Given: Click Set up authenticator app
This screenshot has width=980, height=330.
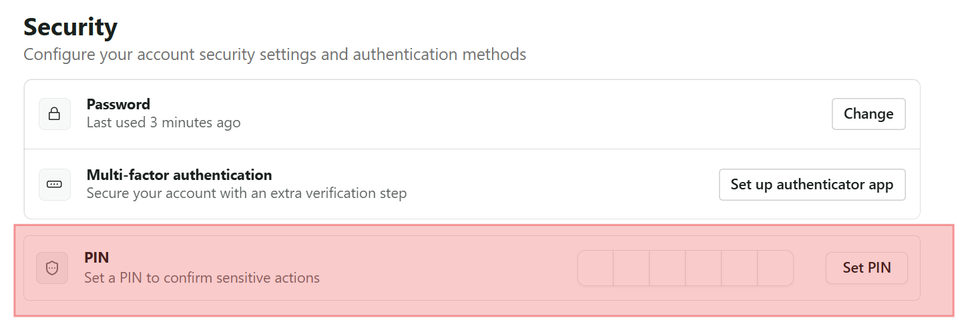Looking at the screenshot, I should coord(812,185).
